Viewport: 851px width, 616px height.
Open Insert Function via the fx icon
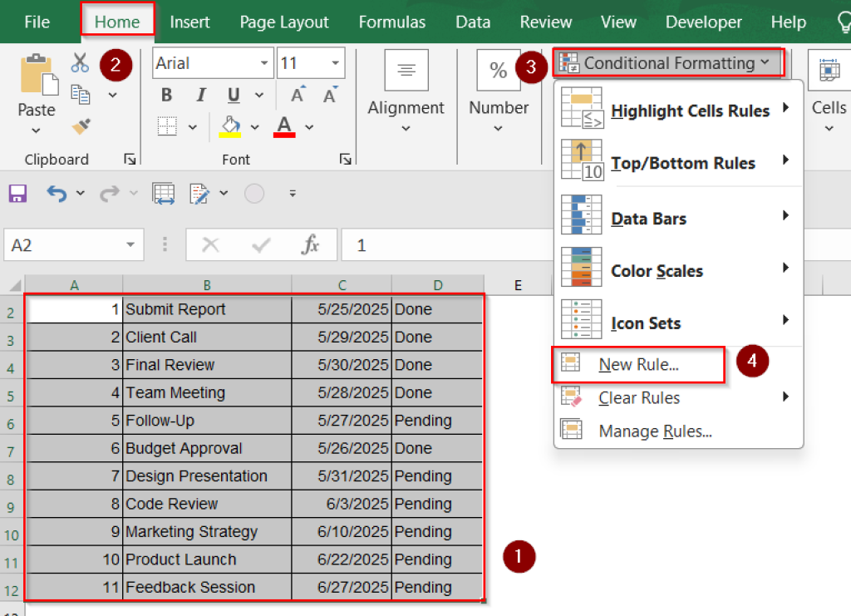(x=309, y=244)
